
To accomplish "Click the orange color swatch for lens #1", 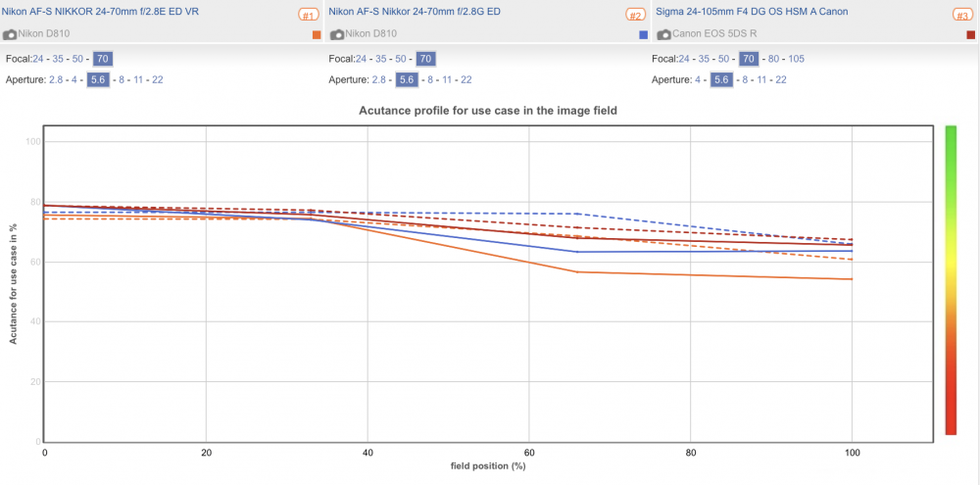I will 317,35.
